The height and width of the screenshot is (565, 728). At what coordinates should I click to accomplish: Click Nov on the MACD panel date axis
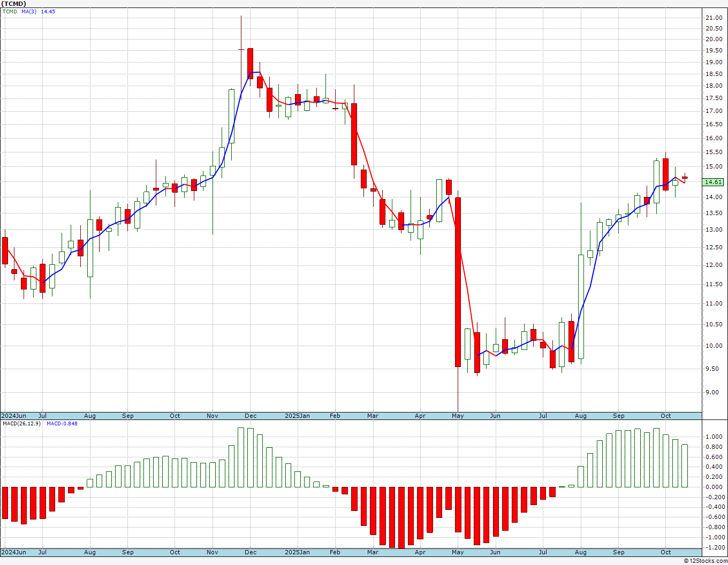pyautogui.click(x=213, y=552)
